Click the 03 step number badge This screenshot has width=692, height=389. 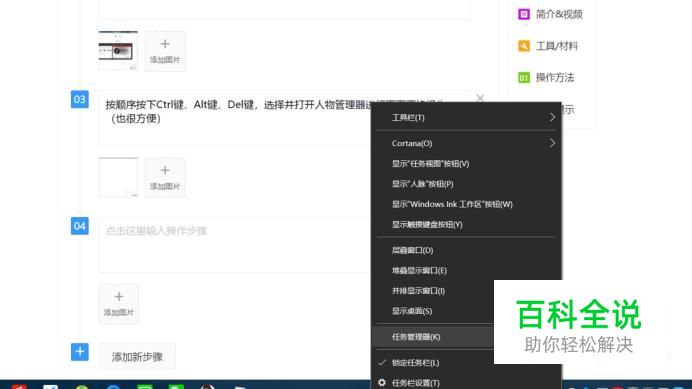(x=79, y=99)
